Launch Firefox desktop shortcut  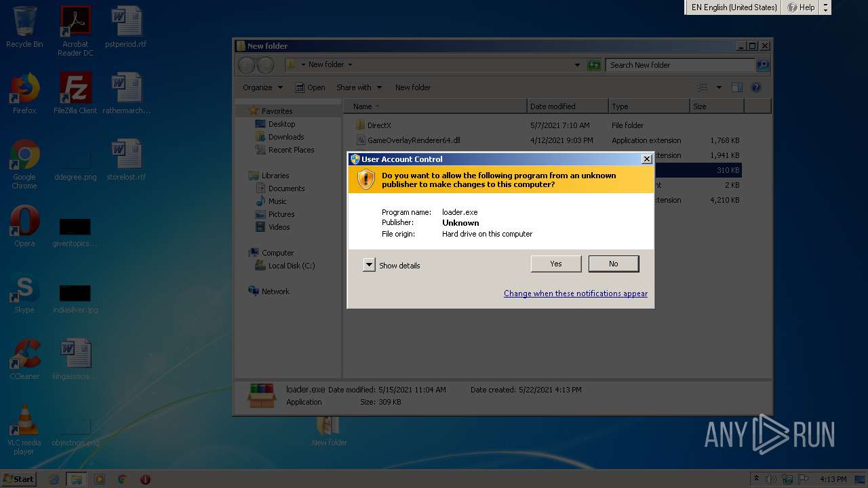(x=24, y=94)
